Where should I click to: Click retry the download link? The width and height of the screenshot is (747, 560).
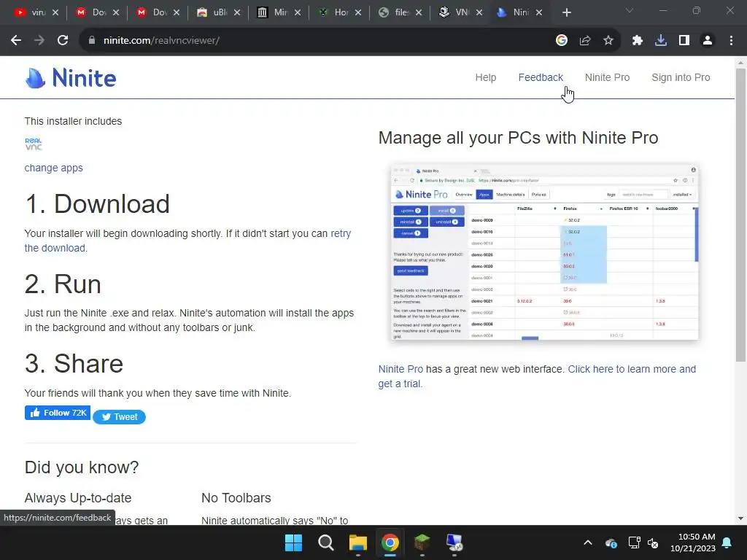[341, 233]
